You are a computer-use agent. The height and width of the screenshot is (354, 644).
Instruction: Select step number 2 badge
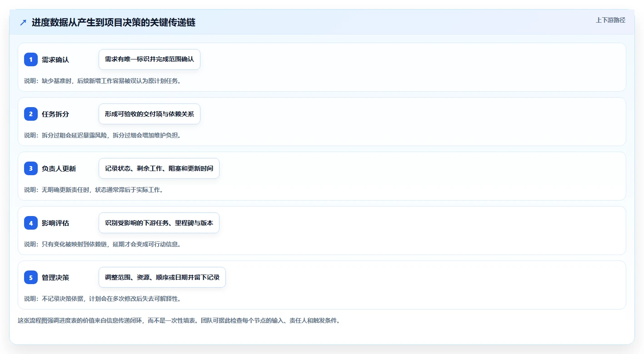pyautogui.click(x=31, y=114)
